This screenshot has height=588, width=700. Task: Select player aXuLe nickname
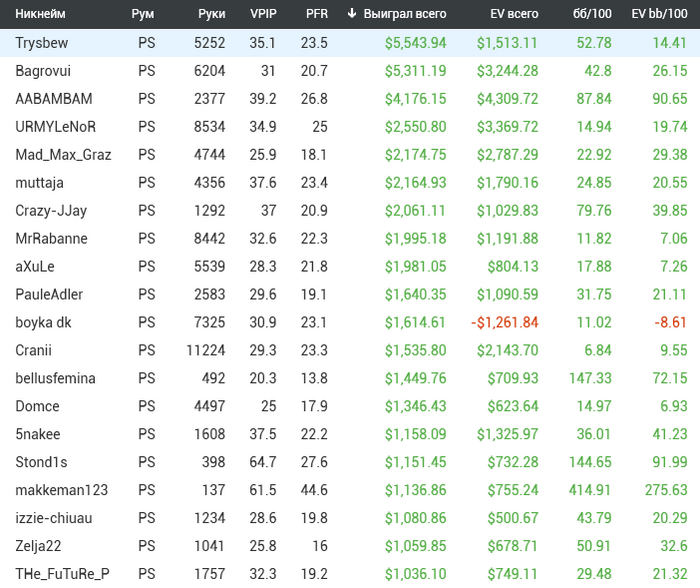pos(35,267)
